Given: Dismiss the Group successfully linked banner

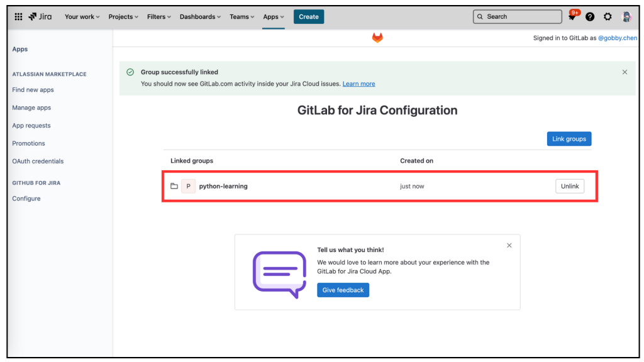Looking at the screenshot, I should point(625,72).
